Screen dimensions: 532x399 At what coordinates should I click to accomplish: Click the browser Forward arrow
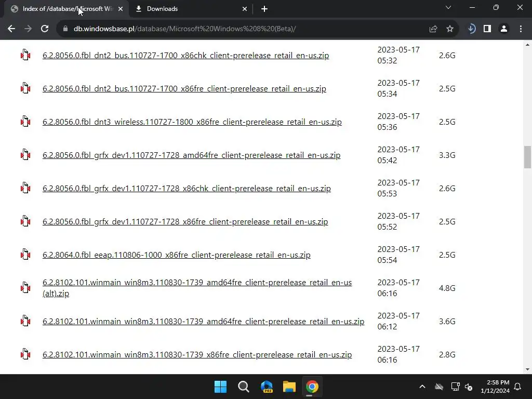pos(28,29)
